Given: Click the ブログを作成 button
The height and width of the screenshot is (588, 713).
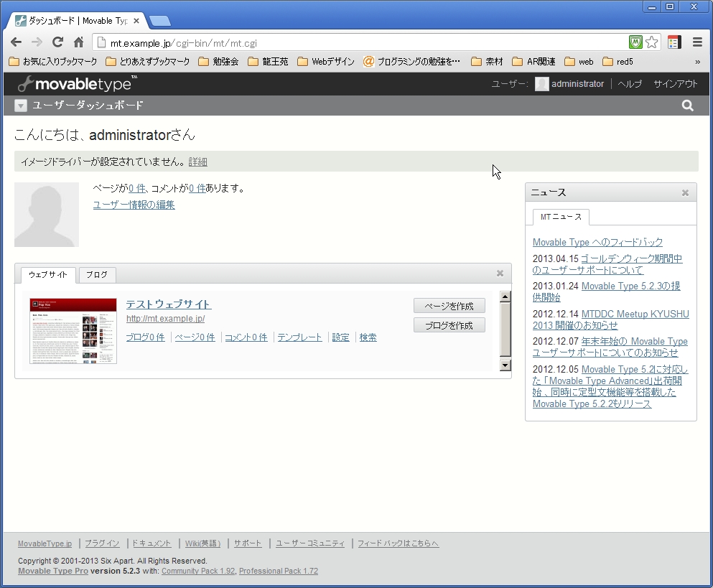Looking at the screenshot, I should click(x=449, y=326).
